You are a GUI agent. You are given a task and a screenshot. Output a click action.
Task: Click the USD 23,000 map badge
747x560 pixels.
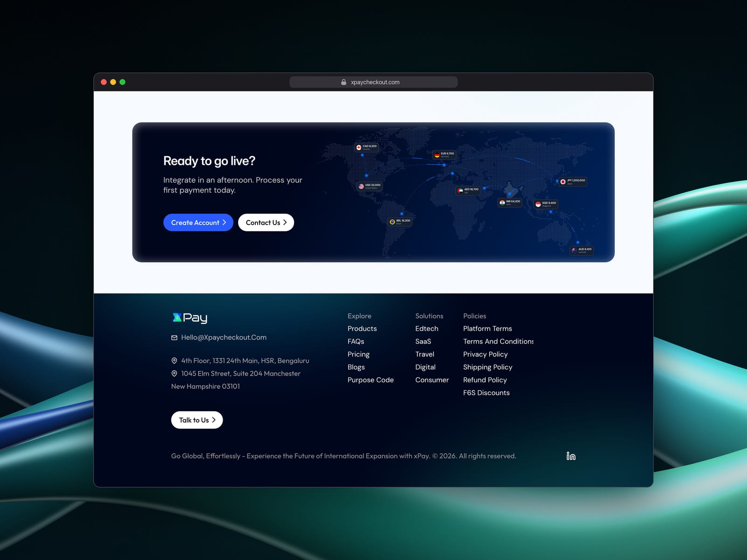pos(369,186)
